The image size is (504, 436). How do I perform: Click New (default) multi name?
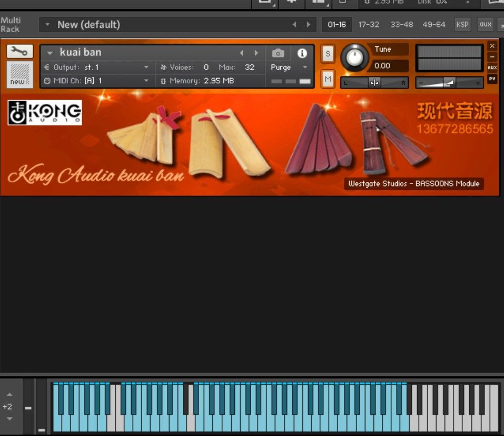click(88, 24)
